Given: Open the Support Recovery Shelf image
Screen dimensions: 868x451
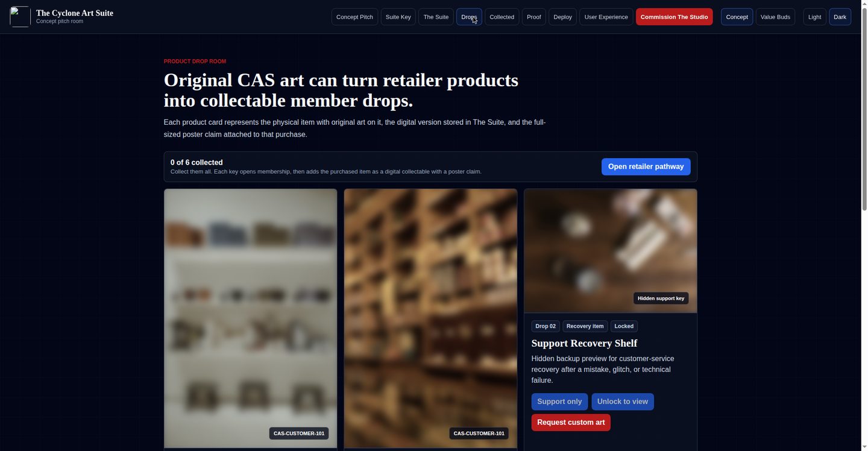Looking at the screenshot, I should (610, 251).
